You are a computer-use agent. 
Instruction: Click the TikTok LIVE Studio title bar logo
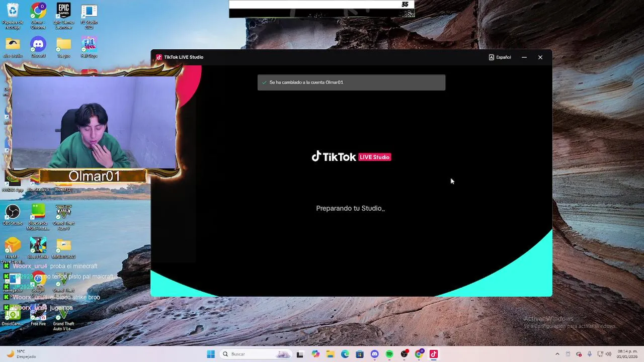click(159, 57)
